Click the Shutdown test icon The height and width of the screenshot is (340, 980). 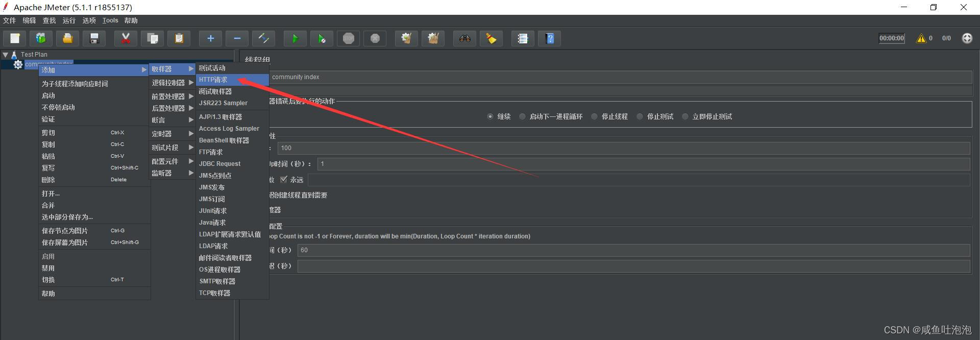[375, 38]
